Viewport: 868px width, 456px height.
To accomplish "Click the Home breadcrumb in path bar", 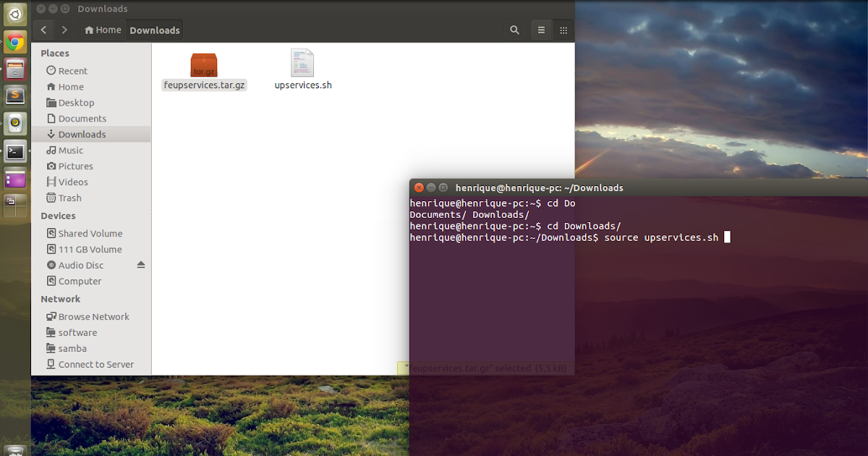I will point(103,30).
